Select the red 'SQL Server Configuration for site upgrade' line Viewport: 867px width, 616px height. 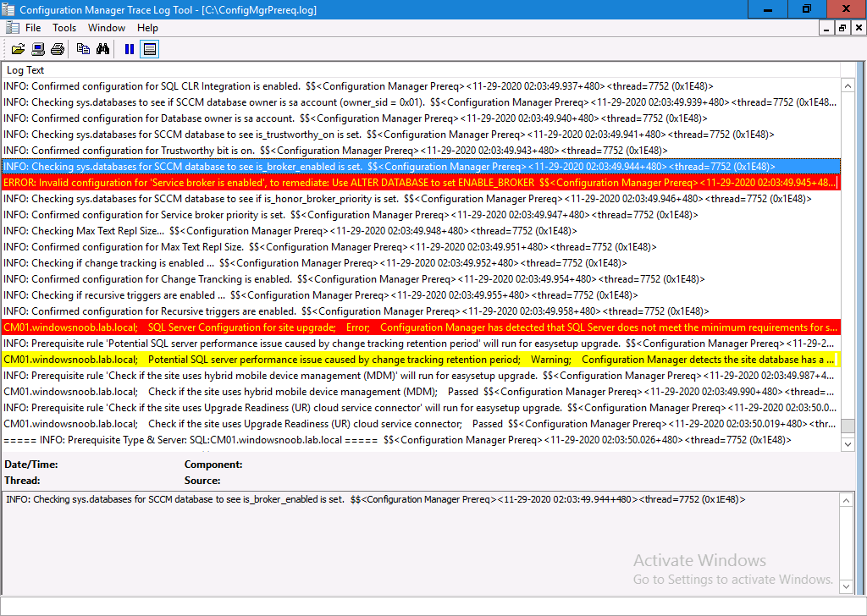coord(421,327)
